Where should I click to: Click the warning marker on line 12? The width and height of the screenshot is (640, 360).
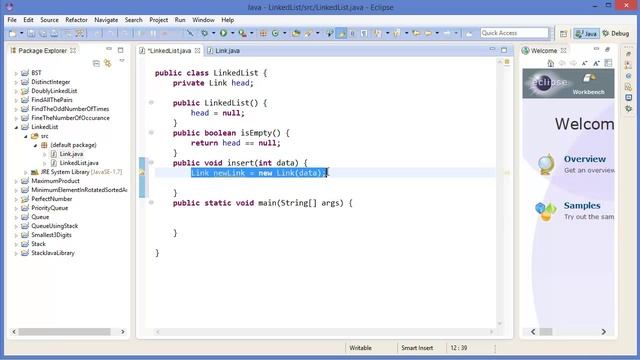[x=142, y=173]
